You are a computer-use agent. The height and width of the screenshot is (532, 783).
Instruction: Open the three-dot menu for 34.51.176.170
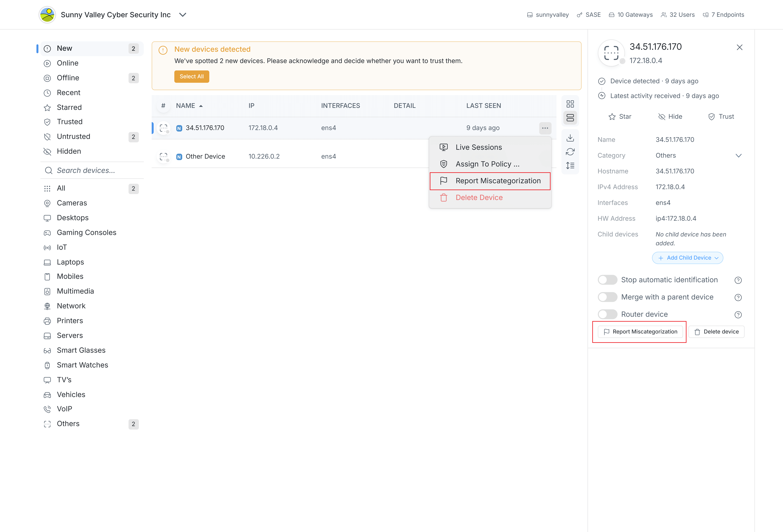tap(545, 128)
